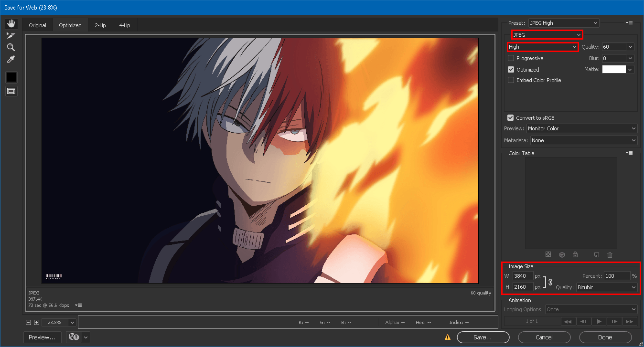Screen dimensions: 644x347
Task: Toggle the constrain proportions link icon
Action: (550, 282)
